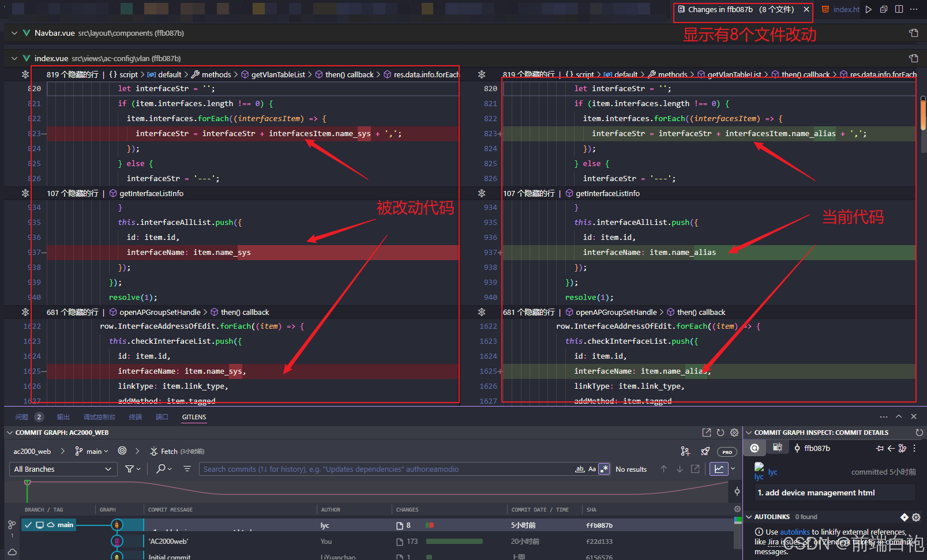Click the pull request branch icon near PRO

pyautogui.click(x=685, y=452)
